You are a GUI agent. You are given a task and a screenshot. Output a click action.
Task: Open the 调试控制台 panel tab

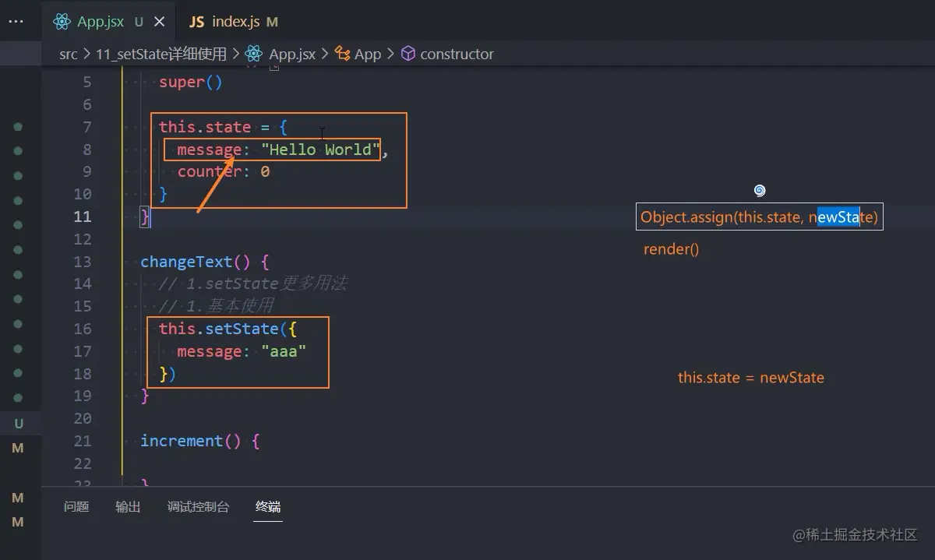(198, 507)
